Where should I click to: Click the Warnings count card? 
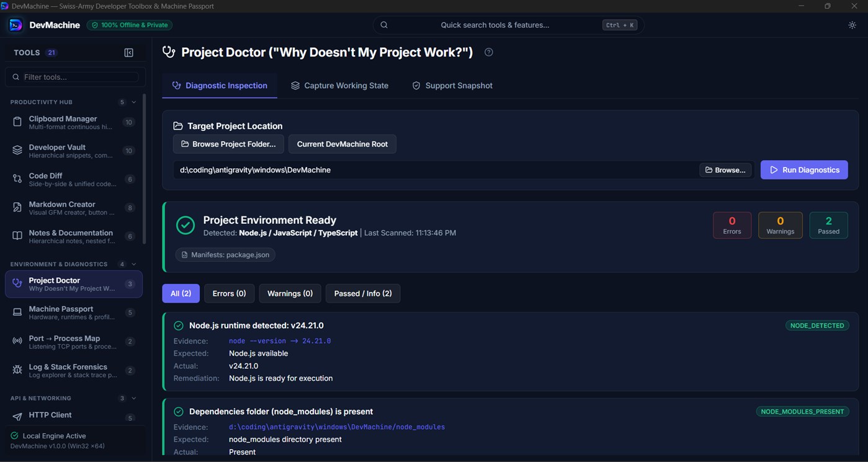pos(780,225)
